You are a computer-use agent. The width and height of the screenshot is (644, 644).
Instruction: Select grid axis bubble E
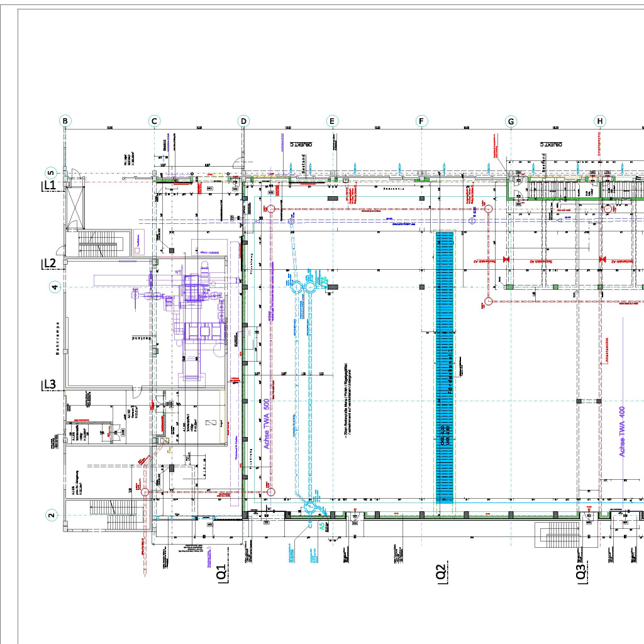tap(333, 121)
